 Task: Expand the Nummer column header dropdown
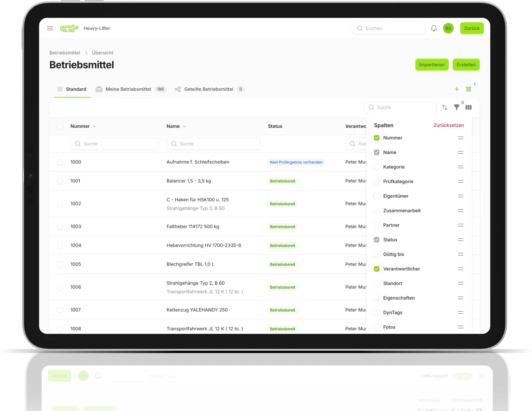pos(94,126)
